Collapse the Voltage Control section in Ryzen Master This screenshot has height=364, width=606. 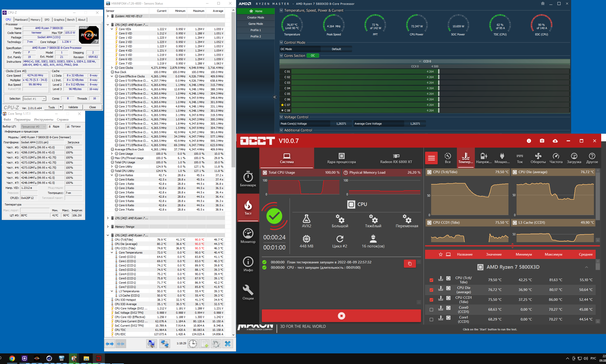tap(281, 117)
